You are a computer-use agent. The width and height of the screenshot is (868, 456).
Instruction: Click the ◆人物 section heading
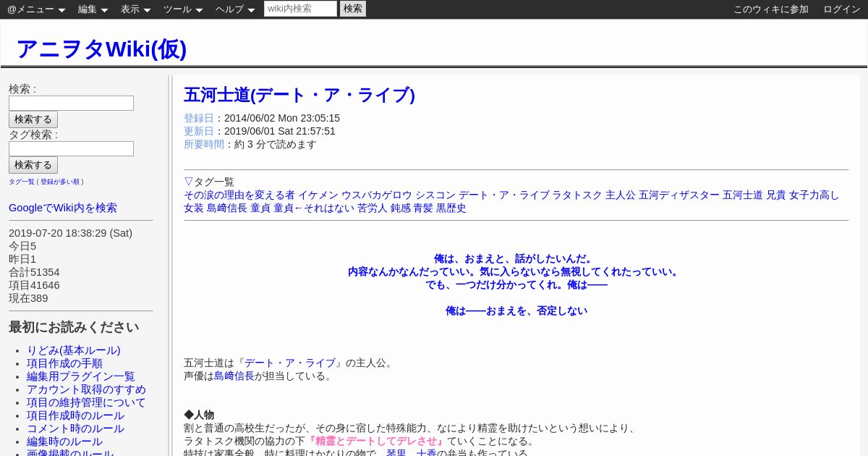click(x=199, y=415)
